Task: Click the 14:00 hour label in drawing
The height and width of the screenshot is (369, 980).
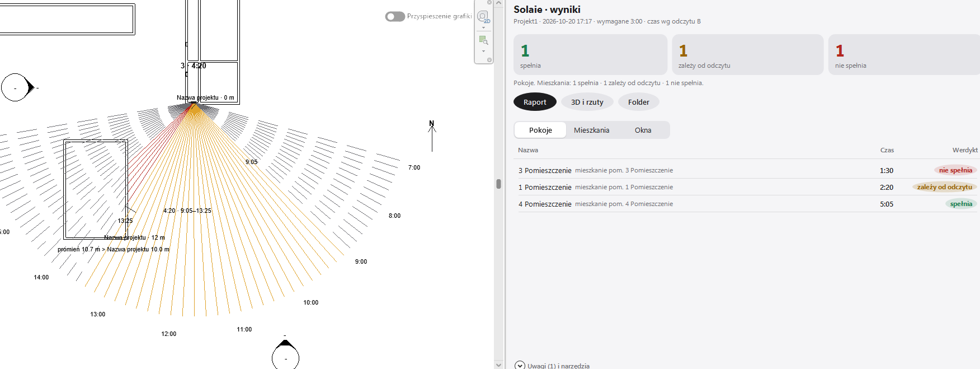Action: coord(41,277)
